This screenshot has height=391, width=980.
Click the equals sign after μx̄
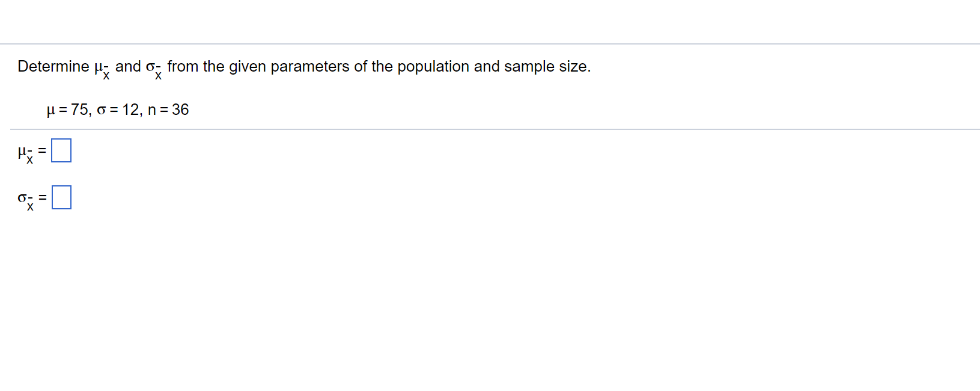(x=41, y=150)
